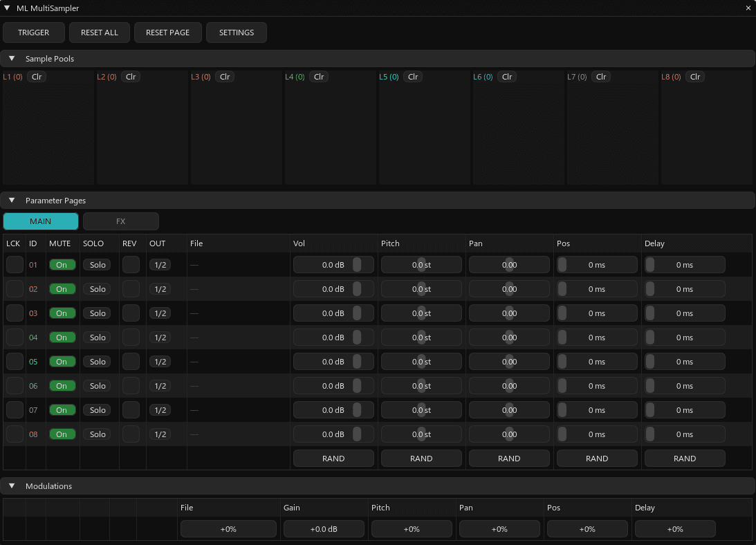
Task: Clear sample pool L8
Action: (x=694, y=77)
